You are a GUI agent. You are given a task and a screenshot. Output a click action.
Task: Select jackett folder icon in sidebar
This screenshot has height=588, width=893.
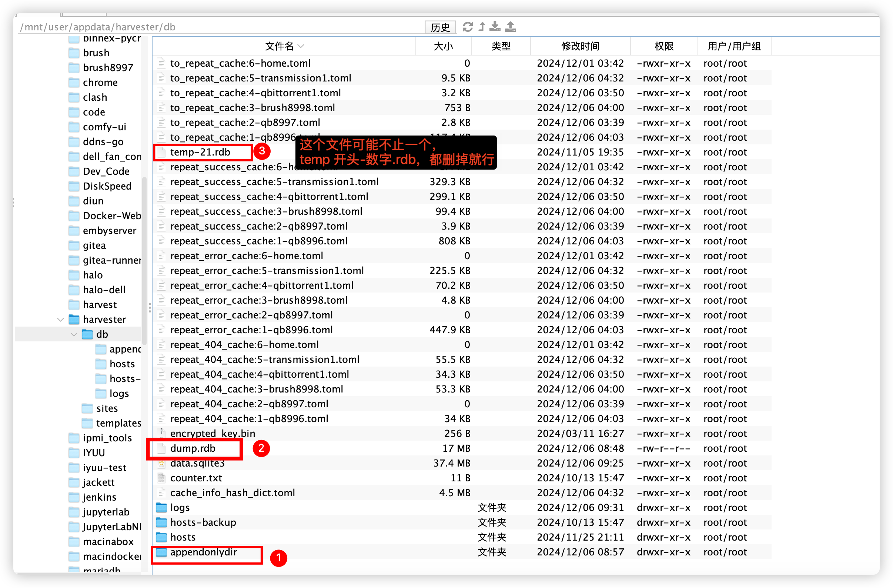pos(74,482)
